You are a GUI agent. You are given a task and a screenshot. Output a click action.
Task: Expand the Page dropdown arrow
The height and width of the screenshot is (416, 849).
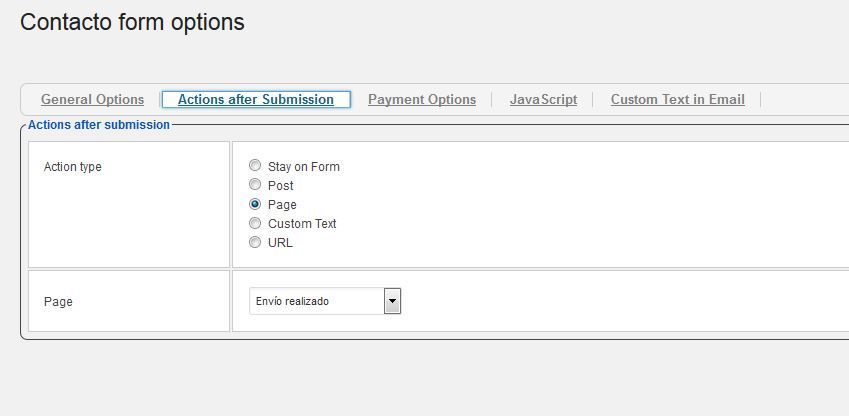[x=393, y=301]
